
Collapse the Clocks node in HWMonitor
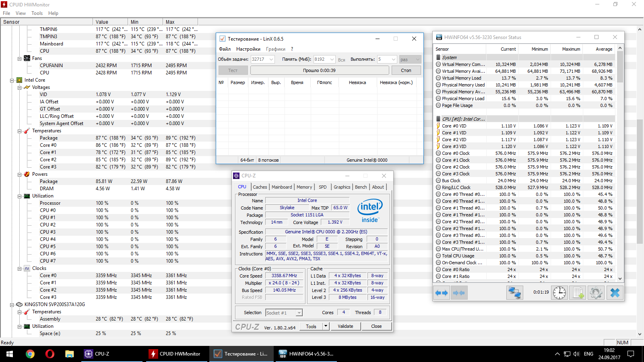coord(19,268)
